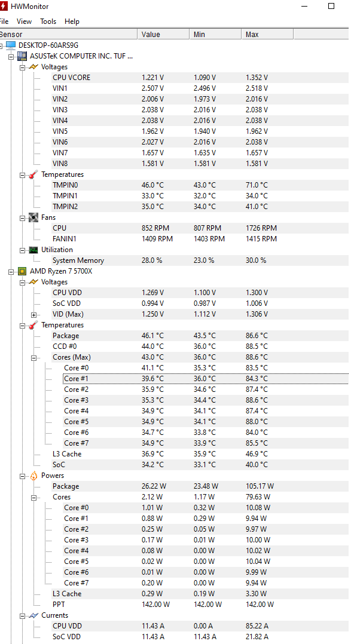Expand the VID (Max) node

tap(33, 315)
